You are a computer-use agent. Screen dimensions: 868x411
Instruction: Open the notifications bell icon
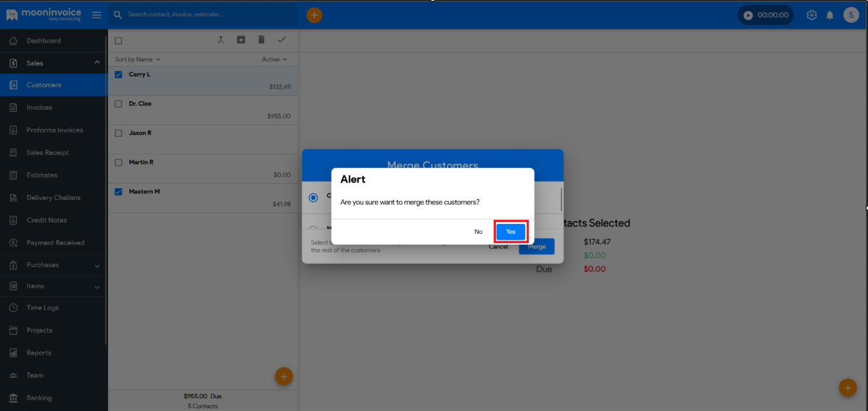tap(829, 15)
